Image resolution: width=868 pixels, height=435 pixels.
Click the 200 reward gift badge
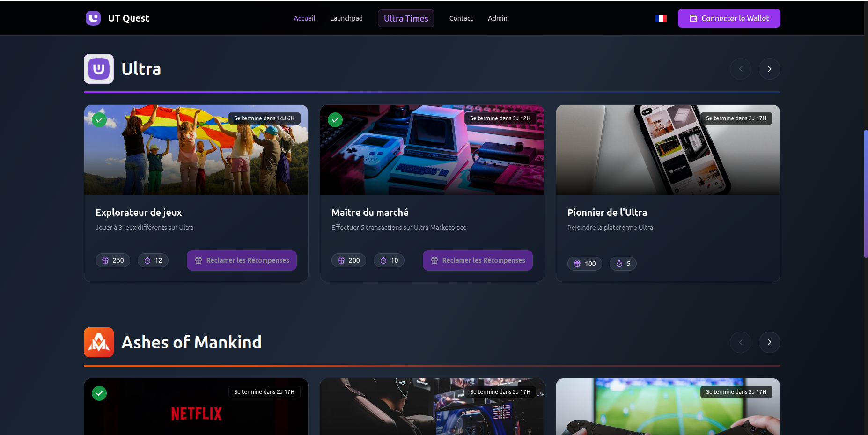click(x=349, y=260)
